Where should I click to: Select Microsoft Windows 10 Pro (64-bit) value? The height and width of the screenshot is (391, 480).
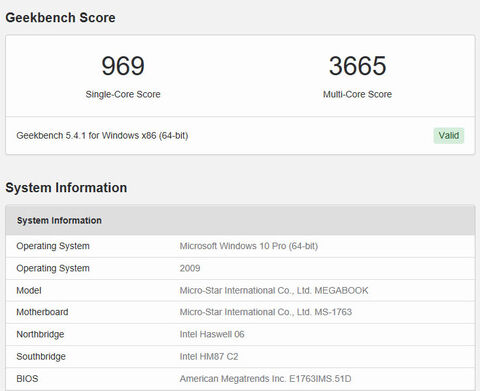[x=249, y=246]
